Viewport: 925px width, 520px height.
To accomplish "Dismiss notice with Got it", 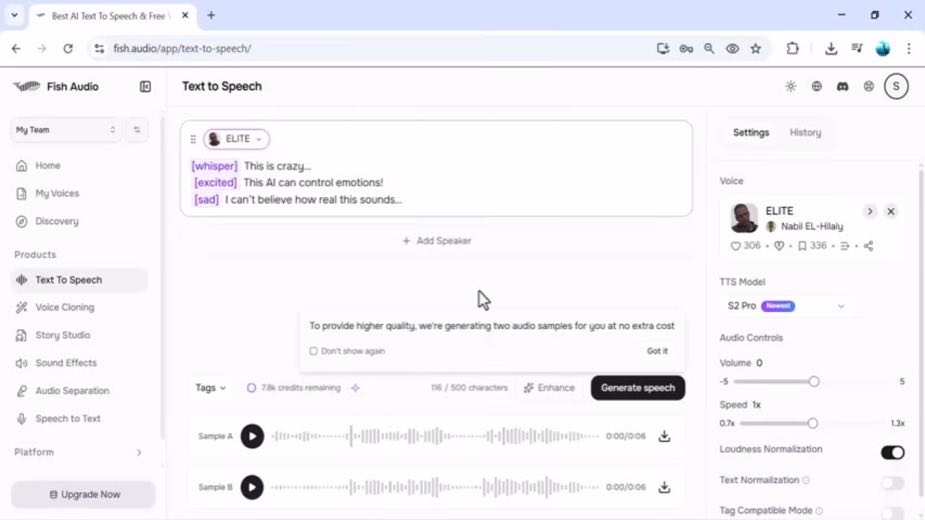I will pyautogui.click(x=657, y=351).
